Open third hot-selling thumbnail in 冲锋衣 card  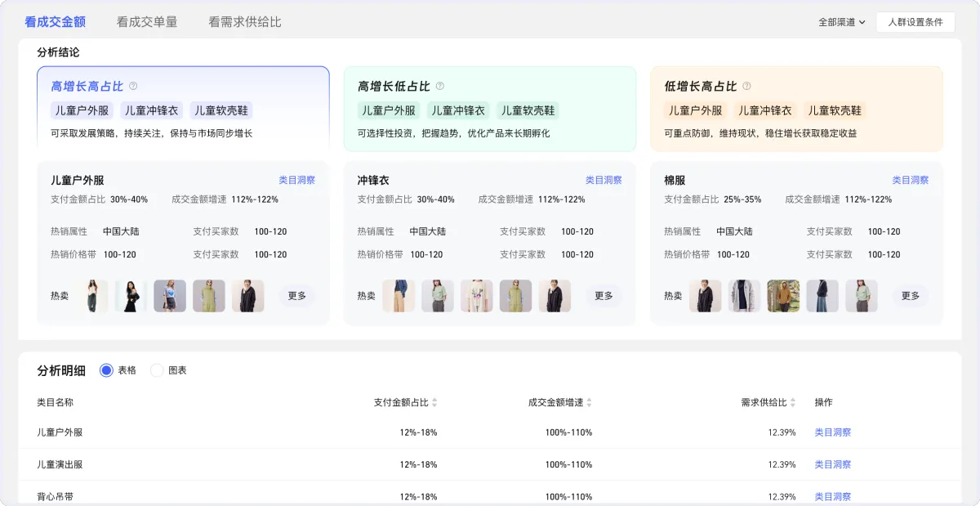click(x=477, y=296)
